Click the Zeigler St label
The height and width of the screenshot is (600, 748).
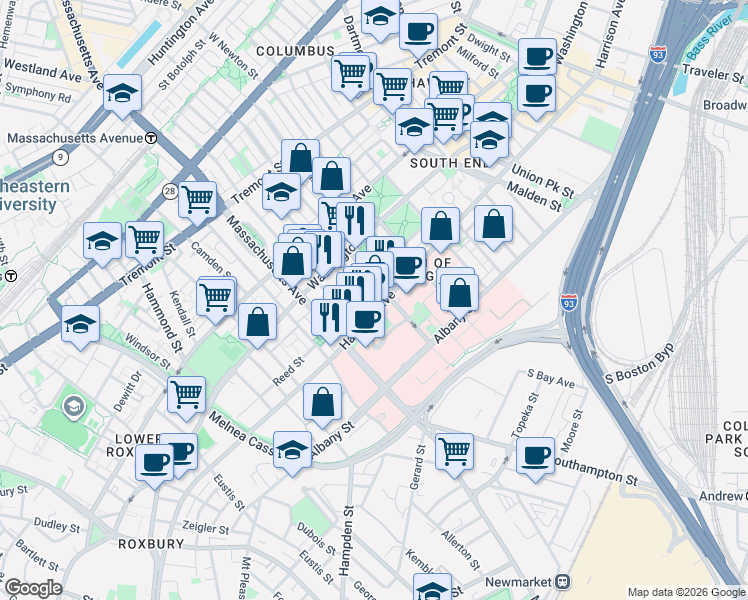click(206, 528)
